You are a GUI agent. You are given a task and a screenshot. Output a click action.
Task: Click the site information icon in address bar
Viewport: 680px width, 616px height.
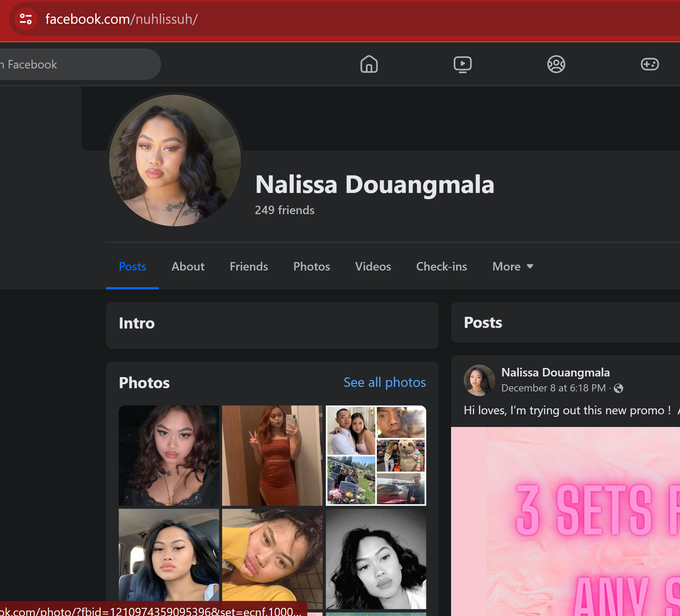tap(26, 19)
